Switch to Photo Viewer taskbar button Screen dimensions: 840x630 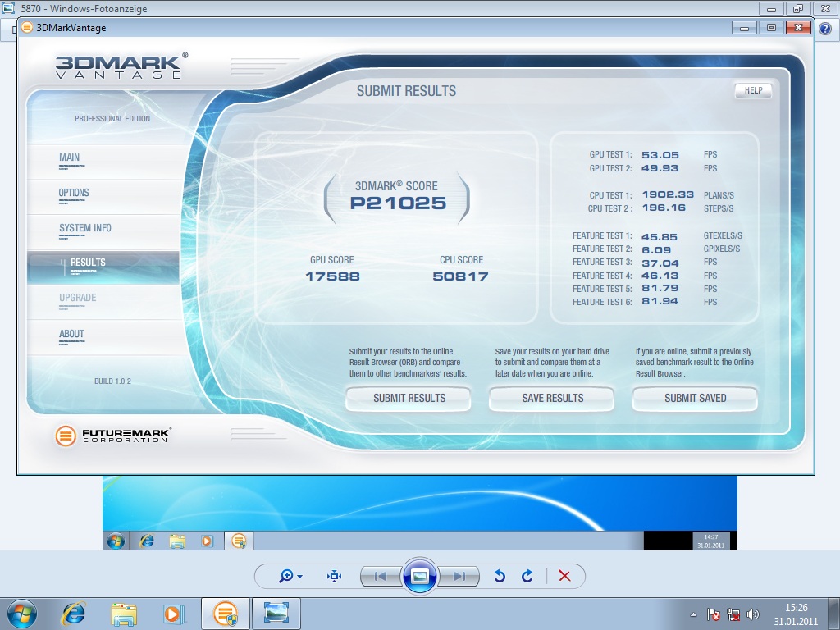coord(276,614)
